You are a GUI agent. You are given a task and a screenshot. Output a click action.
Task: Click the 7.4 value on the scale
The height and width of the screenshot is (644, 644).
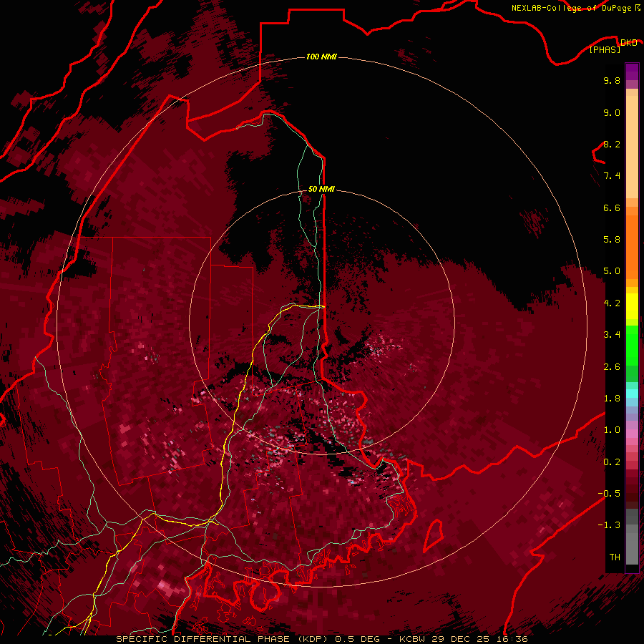tap(612, 176)
